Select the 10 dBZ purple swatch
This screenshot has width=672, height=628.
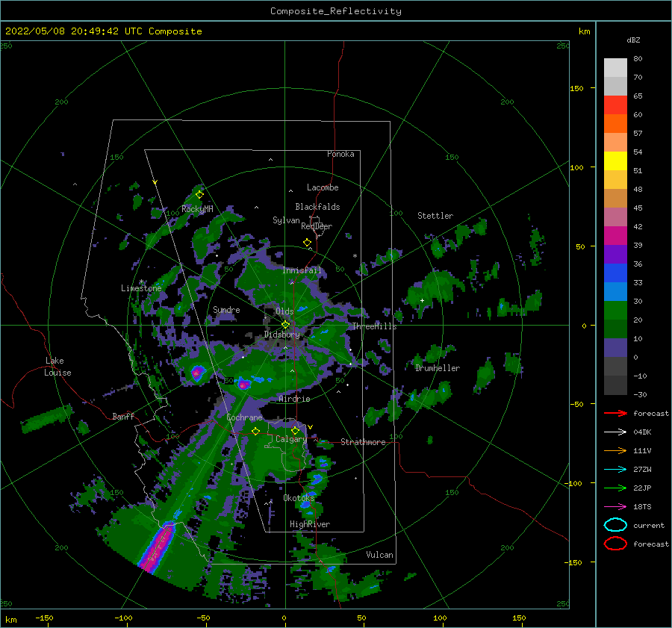[x=615, y=348]
